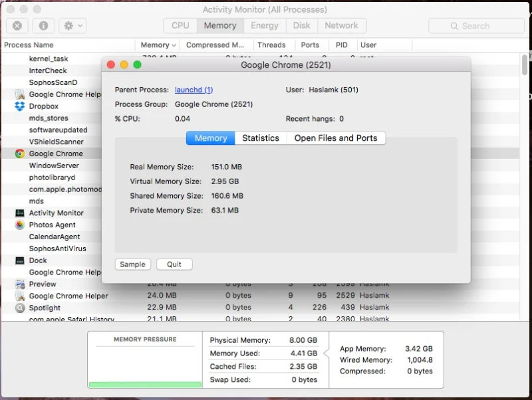This screenshot has height=400, width=532.
Task: Click the Private Memory Size 63.1 MB value
Action: coord(225,210)
